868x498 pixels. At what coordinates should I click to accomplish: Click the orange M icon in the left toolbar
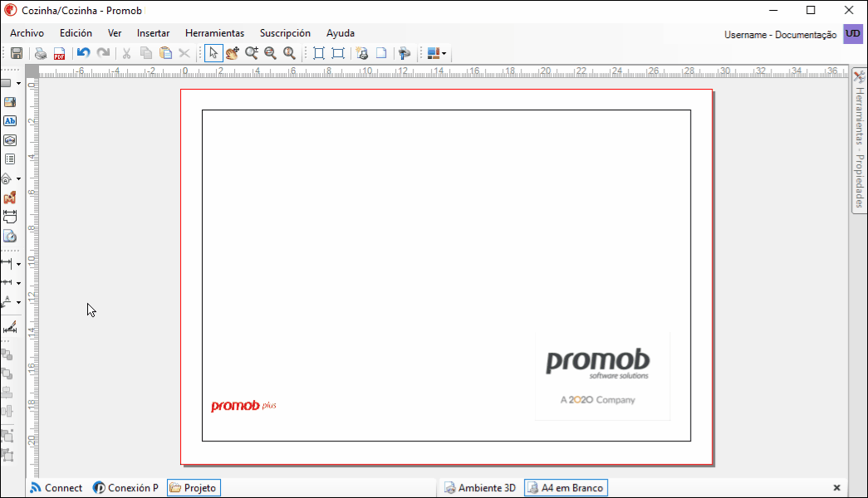(10, 198)
